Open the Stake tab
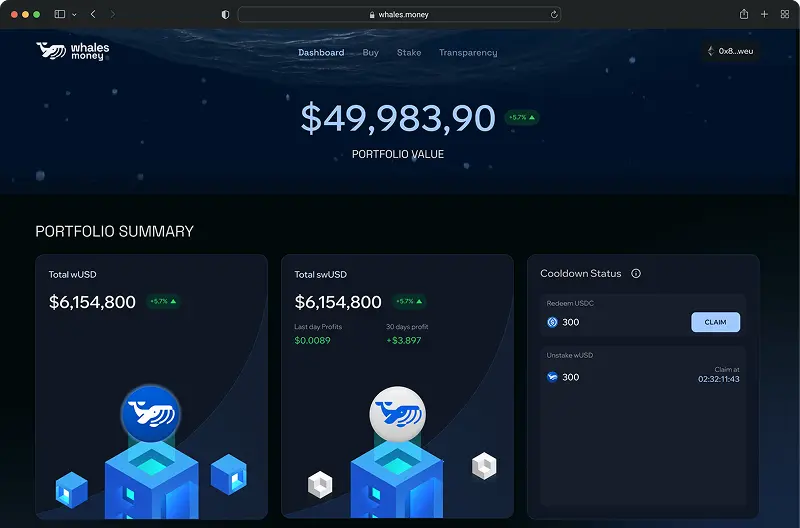 coord(409,53)
